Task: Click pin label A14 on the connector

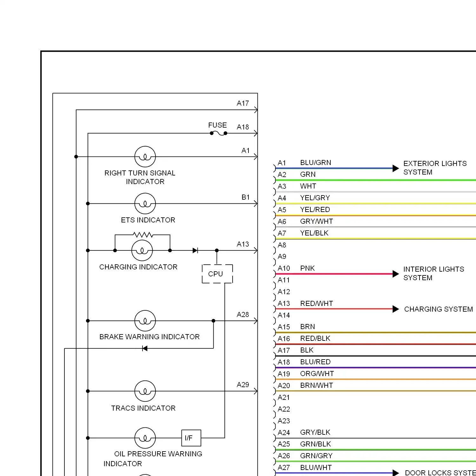Action: pos(284,315)
